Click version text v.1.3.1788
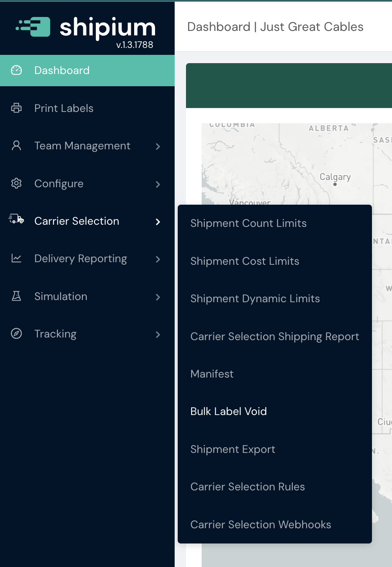392x567 pixels. [135, 45]
